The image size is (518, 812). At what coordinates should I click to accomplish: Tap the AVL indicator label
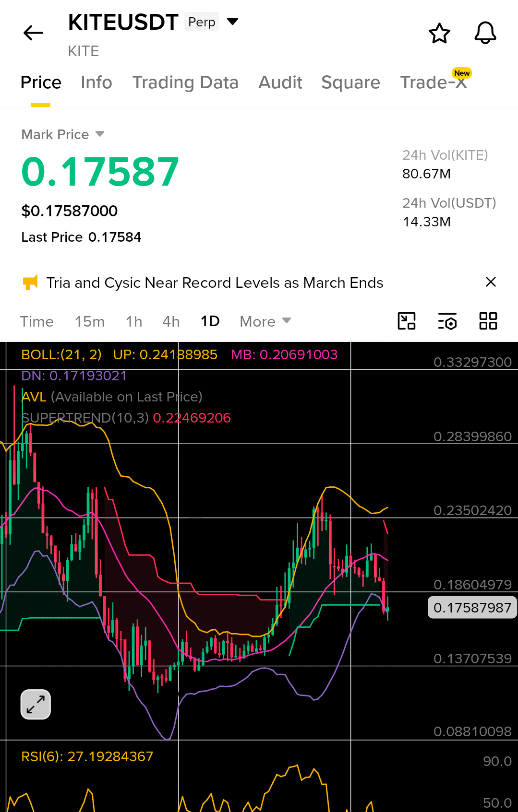[34, 397]
